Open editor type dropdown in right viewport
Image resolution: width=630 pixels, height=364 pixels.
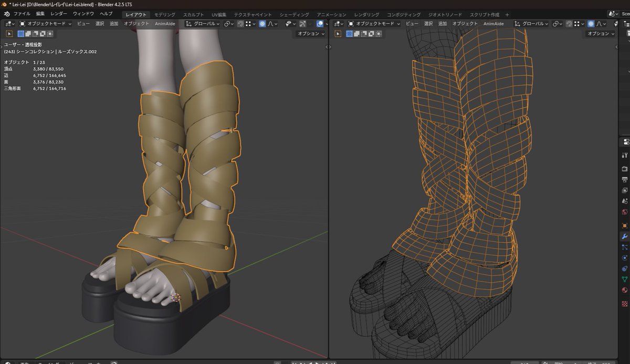(x=338, y=24)
